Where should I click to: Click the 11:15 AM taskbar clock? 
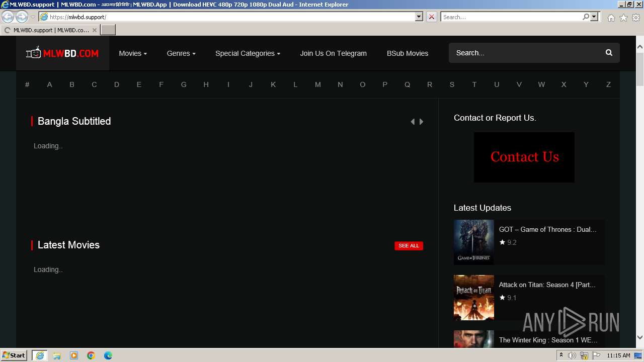[618, 355]
